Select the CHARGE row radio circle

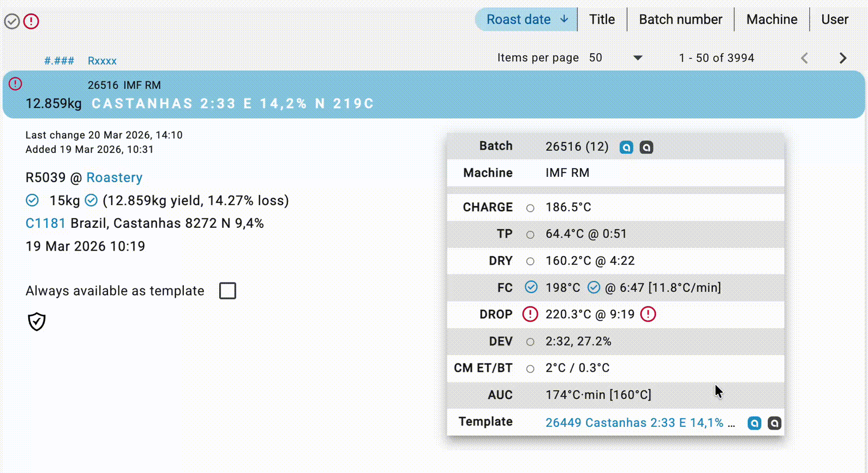tap(530, 208)
